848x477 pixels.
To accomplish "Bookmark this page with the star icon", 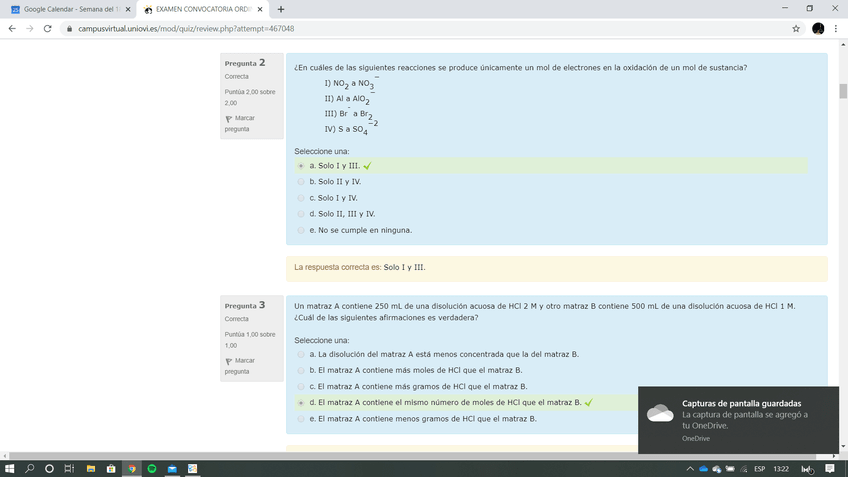I will coord(796,29).
